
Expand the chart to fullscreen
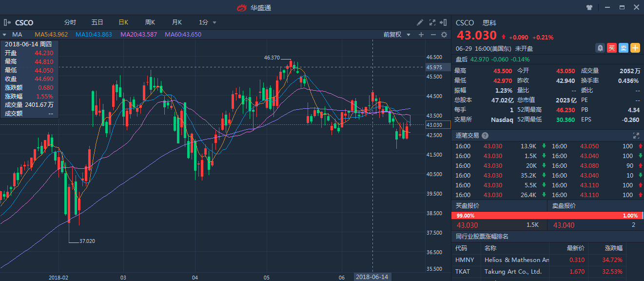coord(432,22)
